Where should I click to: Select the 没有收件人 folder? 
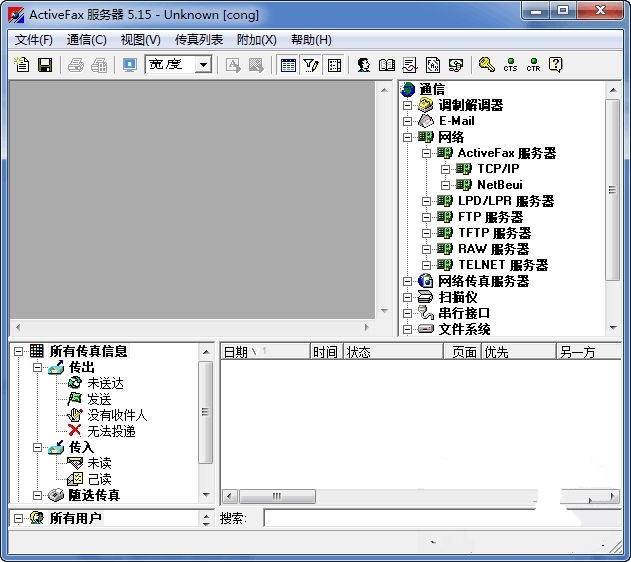click(117, 415)
